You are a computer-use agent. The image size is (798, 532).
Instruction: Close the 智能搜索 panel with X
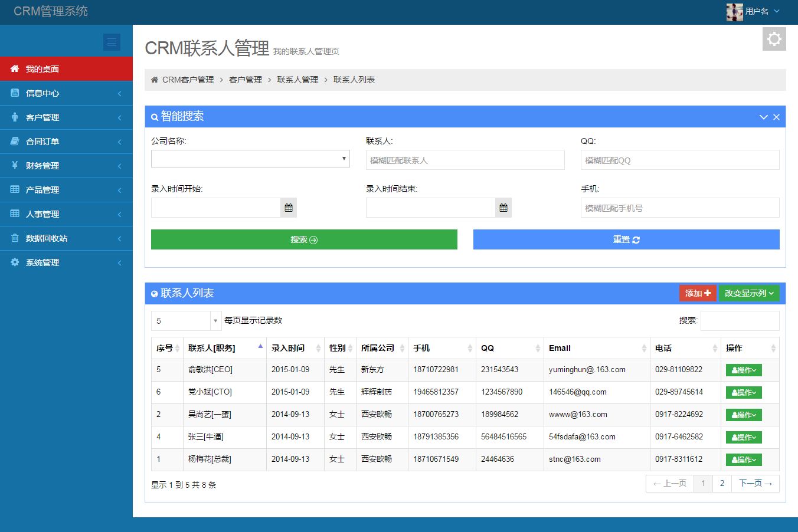click(x=776, y=117)
